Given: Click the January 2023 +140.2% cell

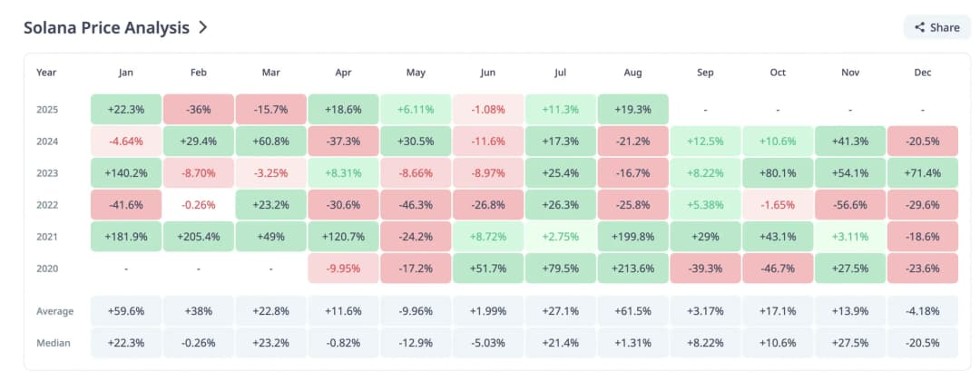Looking at the screenshot, I should click(x=125, y=172).
